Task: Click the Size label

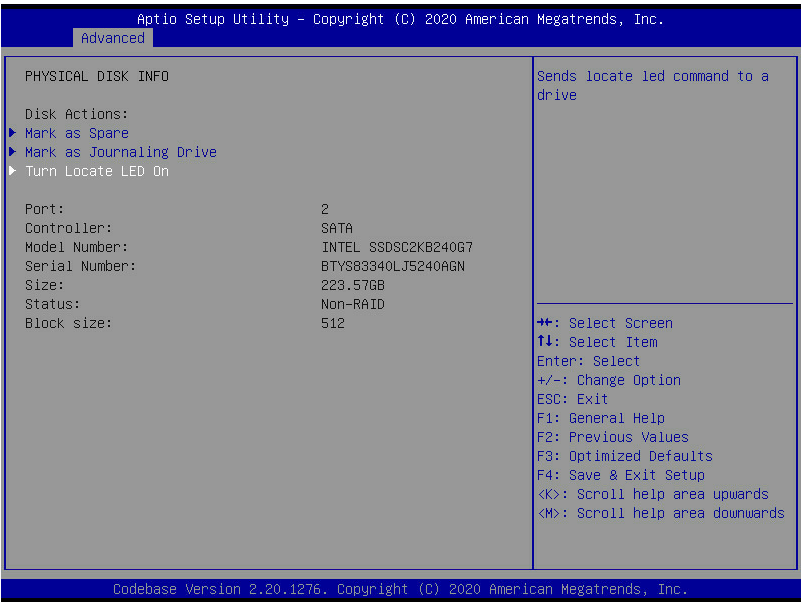Action: [45, 285]
